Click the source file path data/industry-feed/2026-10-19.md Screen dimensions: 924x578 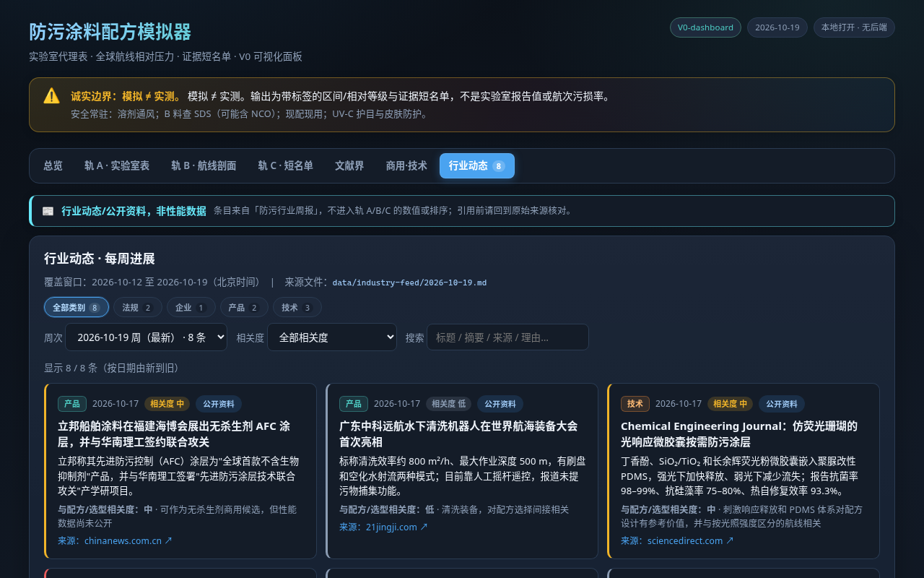coord(409,282)
